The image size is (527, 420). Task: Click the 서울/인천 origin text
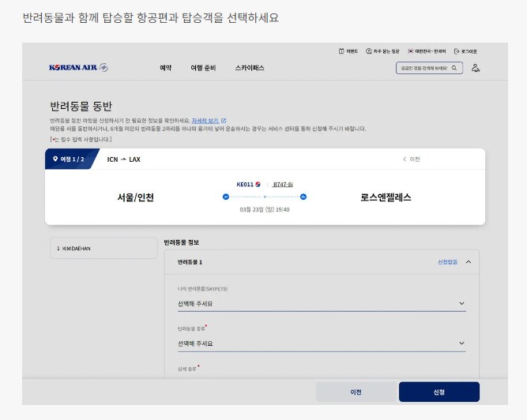point(135,197)
